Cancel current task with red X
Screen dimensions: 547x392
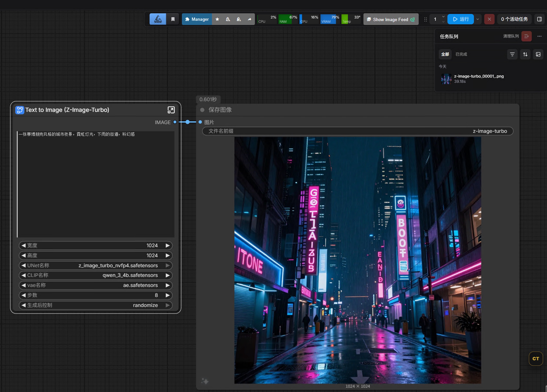[489, 19]
